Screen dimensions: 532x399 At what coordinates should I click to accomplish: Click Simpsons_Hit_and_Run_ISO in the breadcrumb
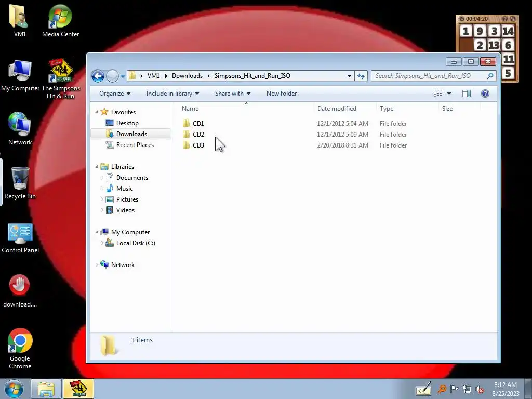pyautogui.click(x=252, y=76)
